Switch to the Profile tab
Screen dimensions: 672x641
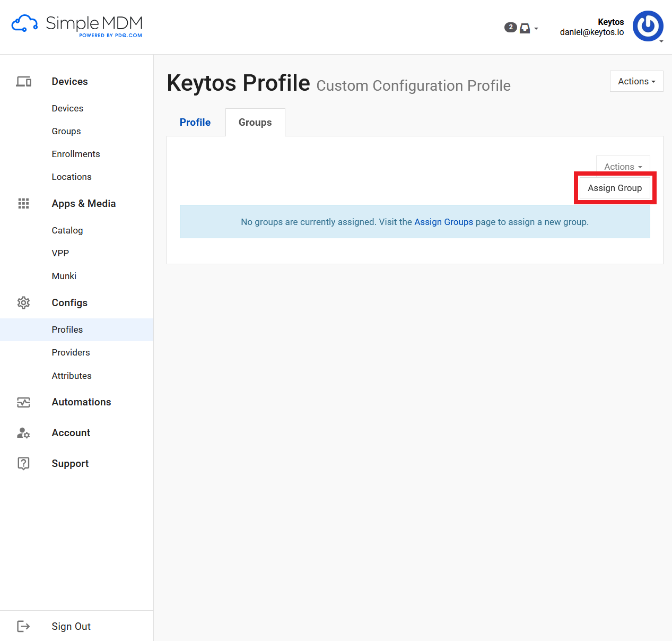195,123
